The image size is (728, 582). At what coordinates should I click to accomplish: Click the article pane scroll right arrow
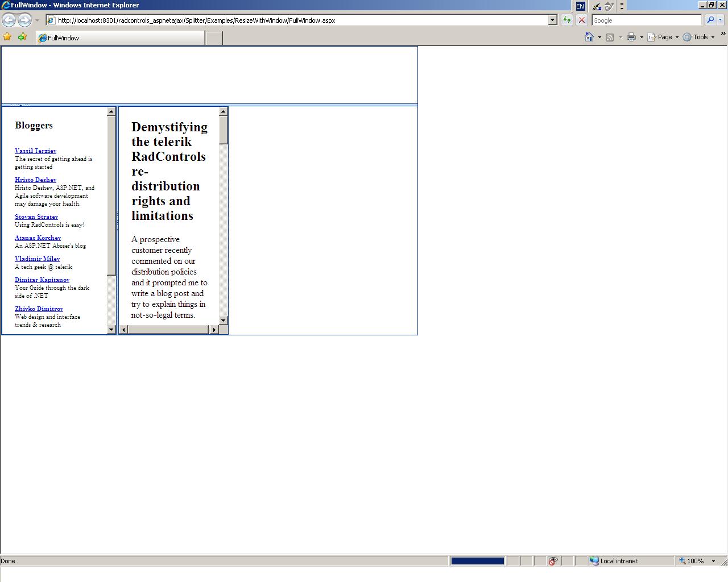(214, 329)
